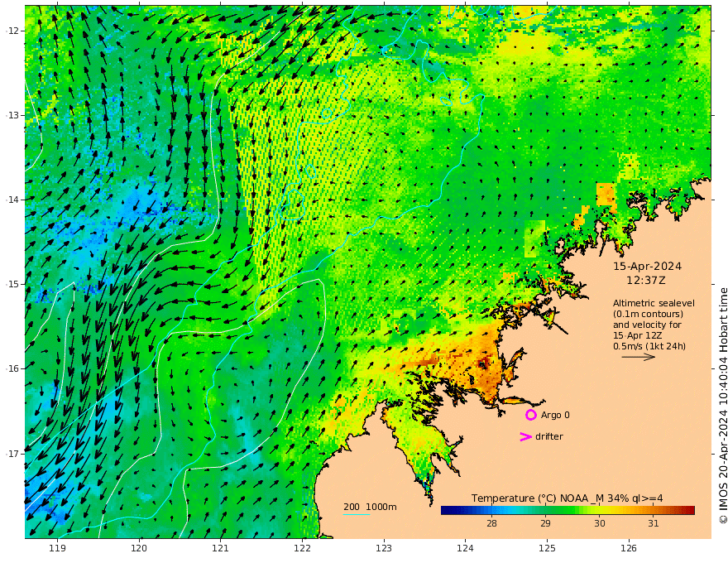Click the 'drifter' legend label
Screen dimensions: 728x563
point(548,436)
